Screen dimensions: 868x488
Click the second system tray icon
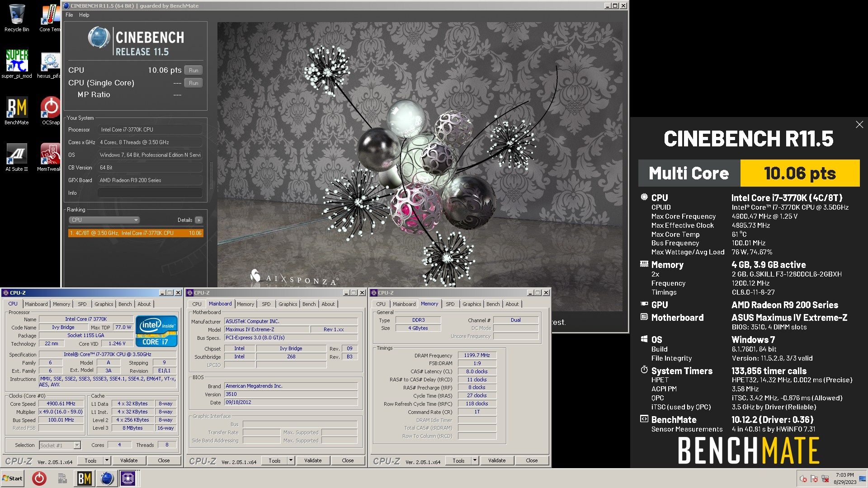pos(814,479)
